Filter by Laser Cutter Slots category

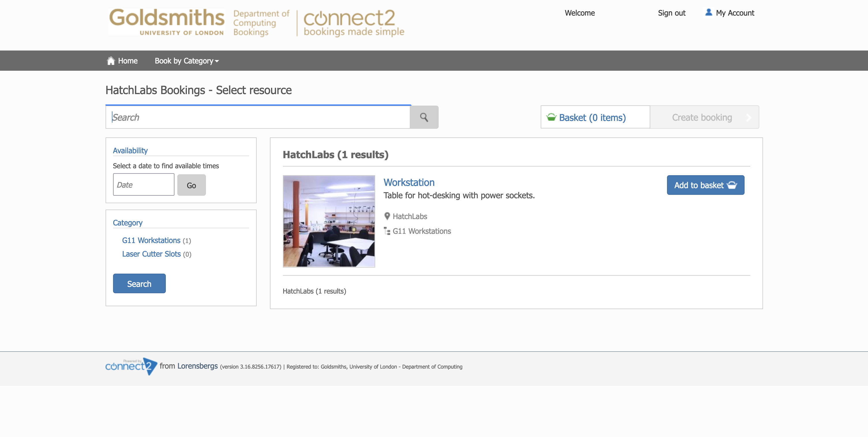click(x=151, y=254)
